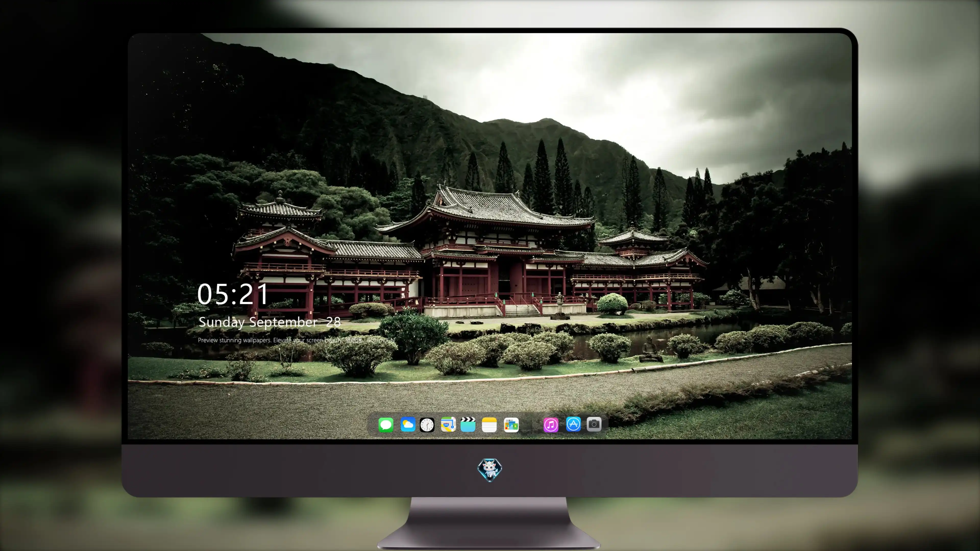This screenshot has width=980, height=551.
Task: Open the Maps app icon
Action: coord(448,424)
